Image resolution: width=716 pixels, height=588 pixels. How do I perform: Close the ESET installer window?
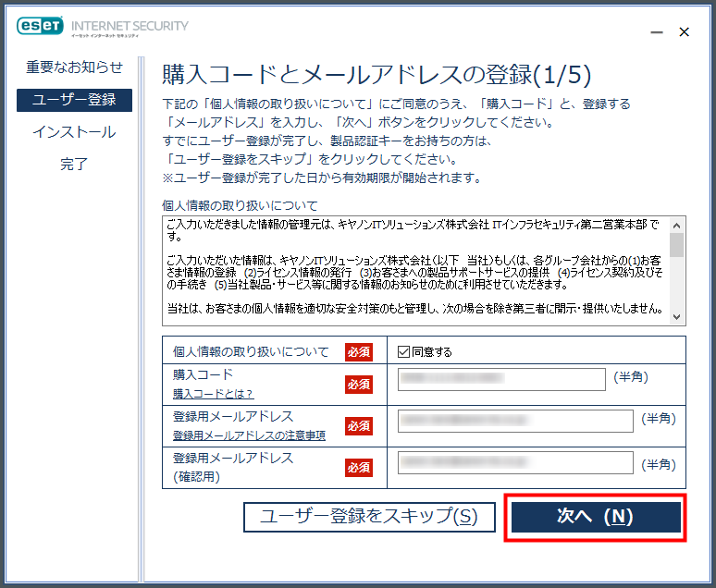coord(684,32)
